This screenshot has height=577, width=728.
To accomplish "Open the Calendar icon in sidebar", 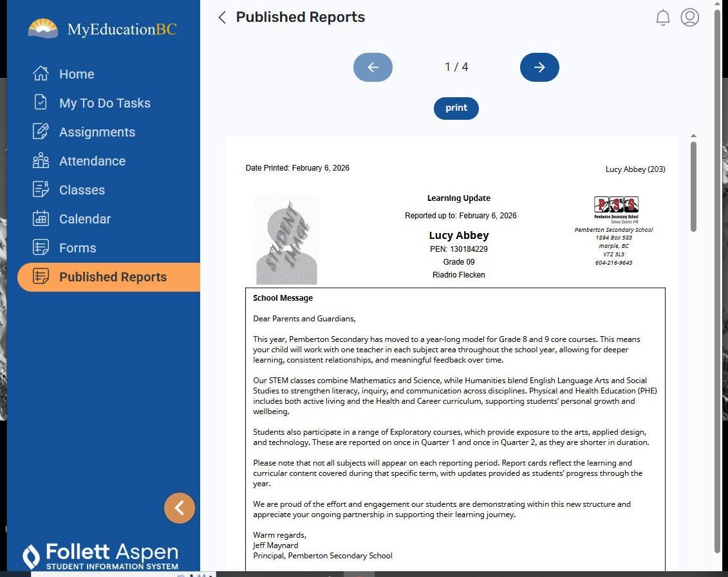I will 41,219.
